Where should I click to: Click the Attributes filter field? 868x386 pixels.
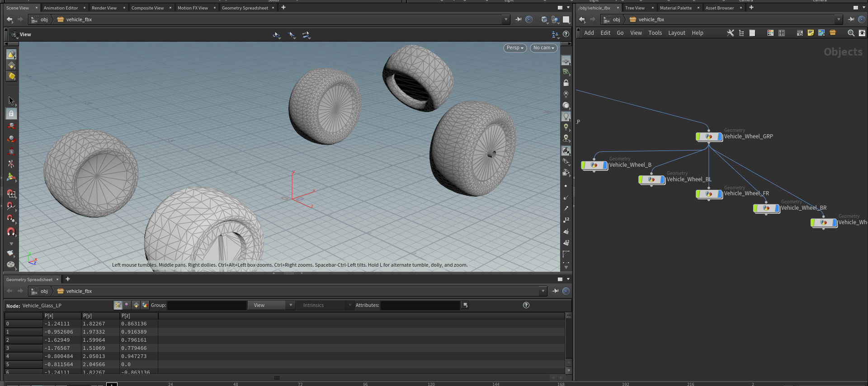420,305
